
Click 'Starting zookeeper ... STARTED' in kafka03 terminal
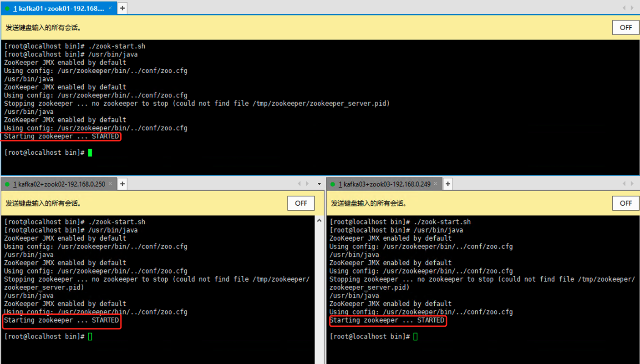point(387,320)
